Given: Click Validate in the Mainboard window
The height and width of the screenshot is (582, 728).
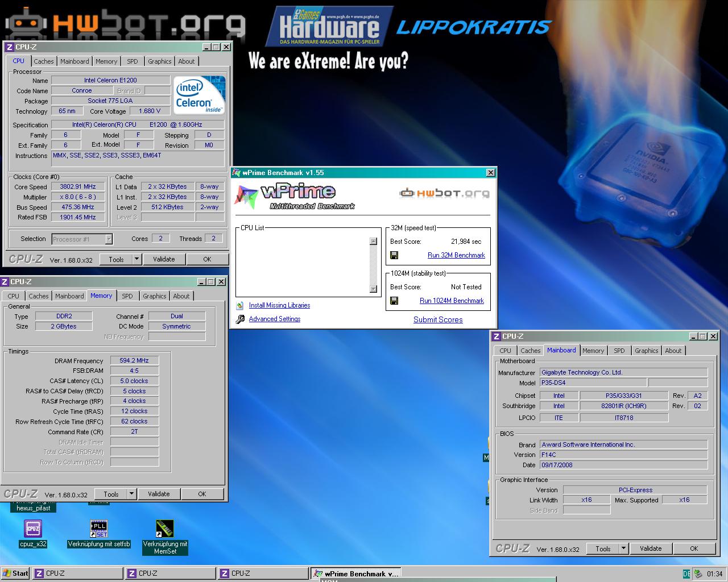Looking at the screenshot, I should [x=651, y=548].
